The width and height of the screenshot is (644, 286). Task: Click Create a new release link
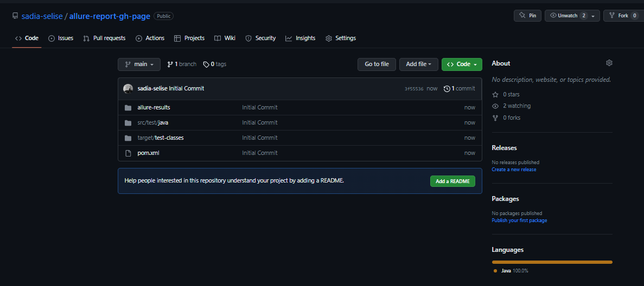[514, 170]
